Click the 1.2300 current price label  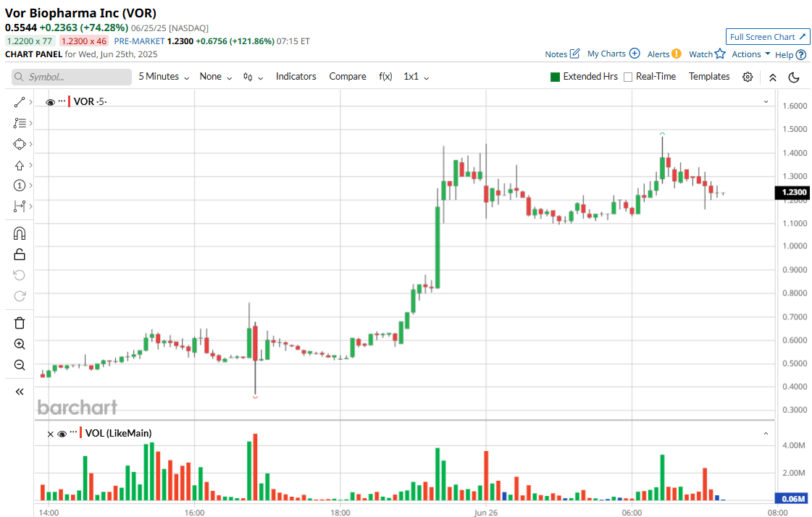(793, 192)
